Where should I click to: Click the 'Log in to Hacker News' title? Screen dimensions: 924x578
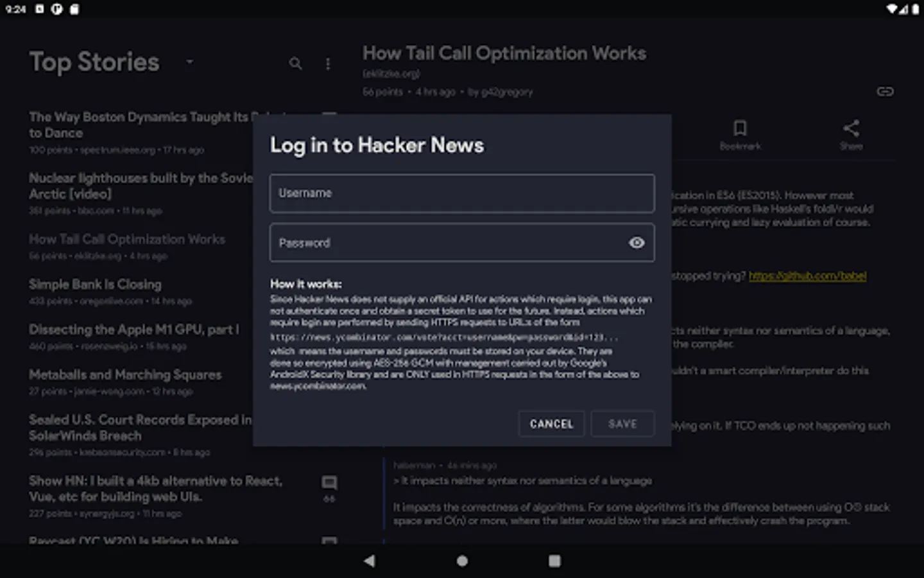[377, 145]
